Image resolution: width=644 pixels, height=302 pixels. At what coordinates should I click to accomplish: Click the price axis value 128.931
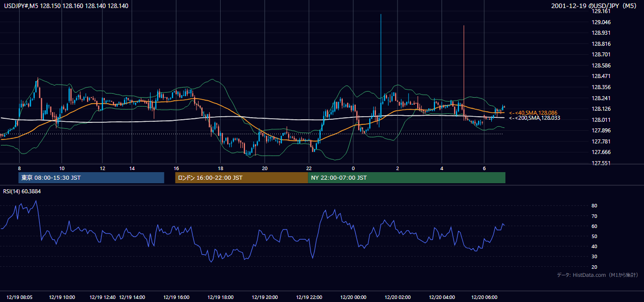pyautogui.click(x=601, y=33)
